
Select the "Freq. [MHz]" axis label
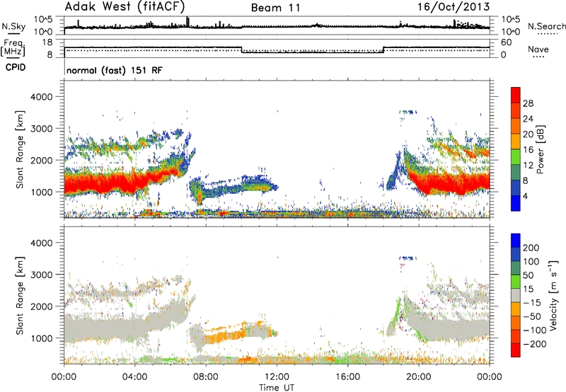coord(13,47)
